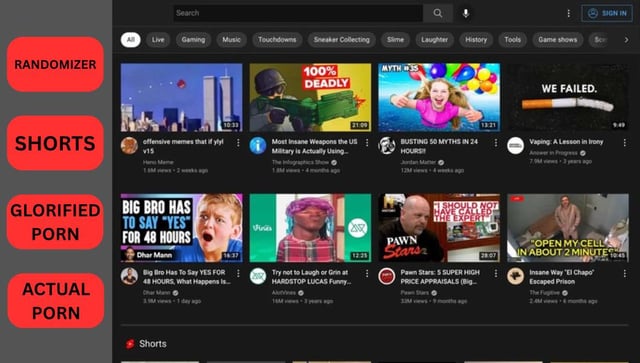Click the Answer in Progress channel avatar
The width and height of the screenshot is (640, 363).
516,146
